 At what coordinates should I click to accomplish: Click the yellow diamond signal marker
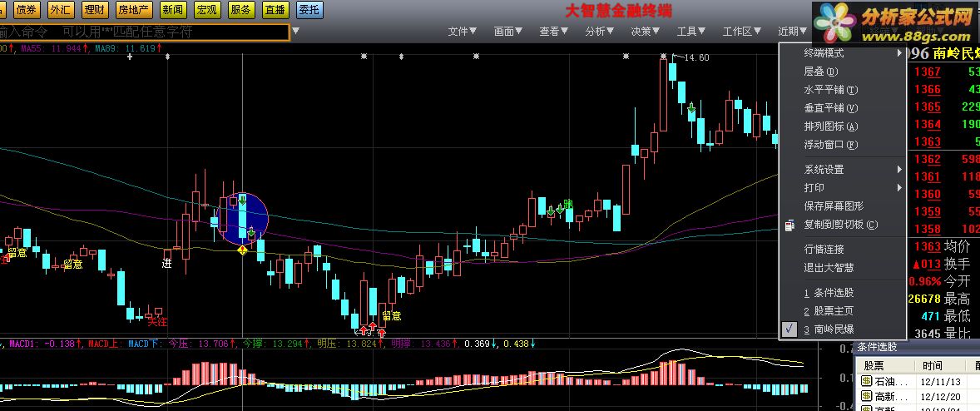click(242, 250)
